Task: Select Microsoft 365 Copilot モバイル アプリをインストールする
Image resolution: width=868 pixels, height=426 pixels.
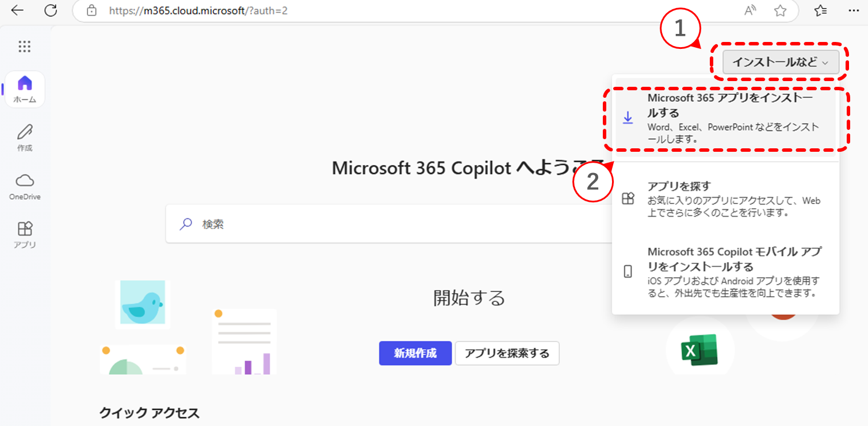Action: [725, 272]
